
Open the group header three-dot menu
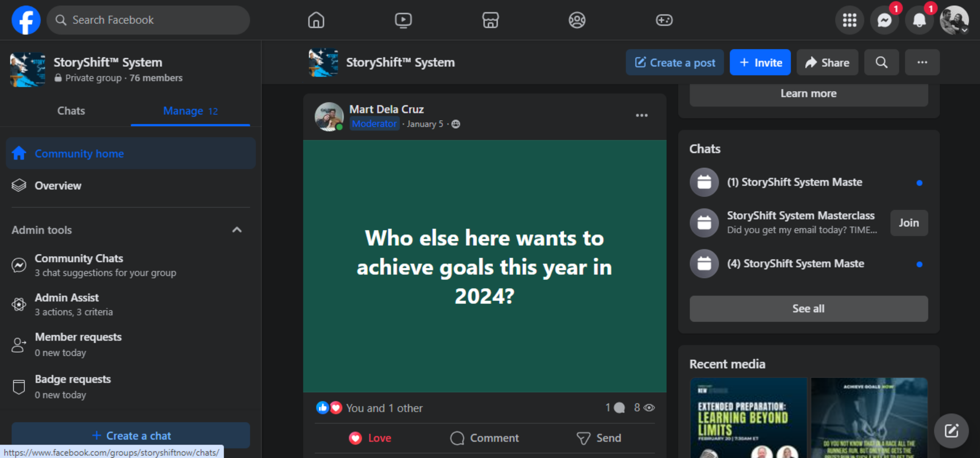point(922,62)
